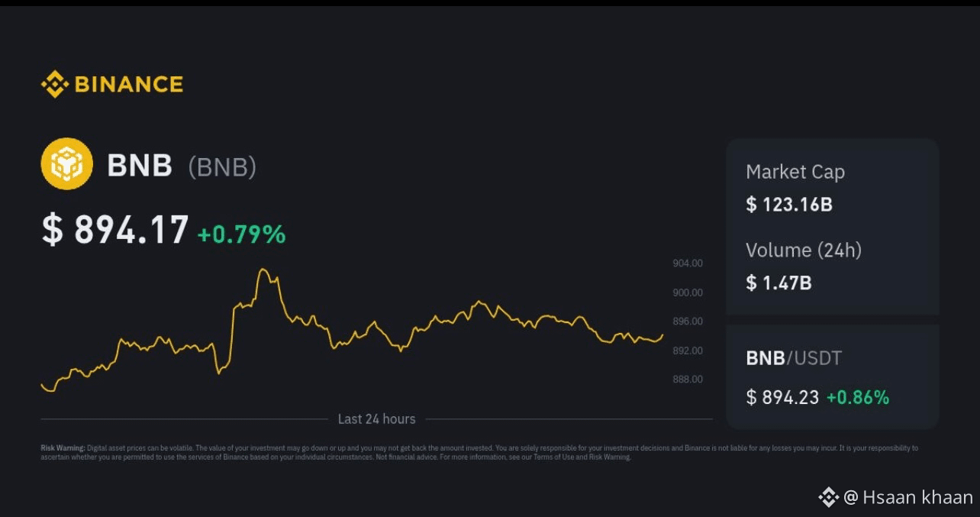Click the Binance logo icon

[x=55, y=84]
